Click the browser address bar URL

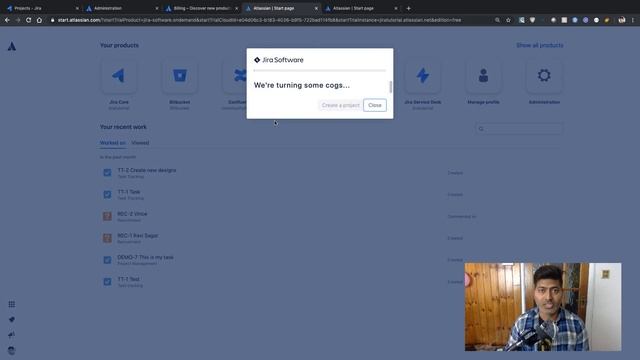pyautogui.click(x=259, y=20)
